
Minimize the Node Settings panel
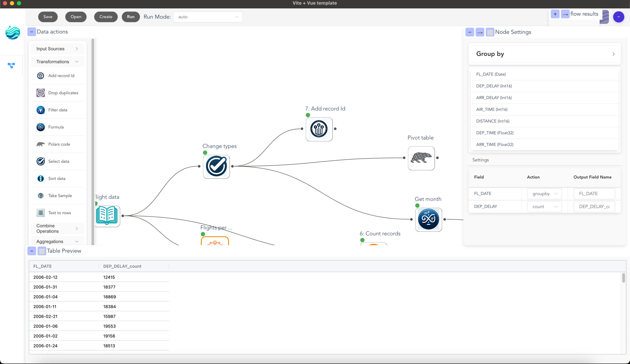pos(470,32)
